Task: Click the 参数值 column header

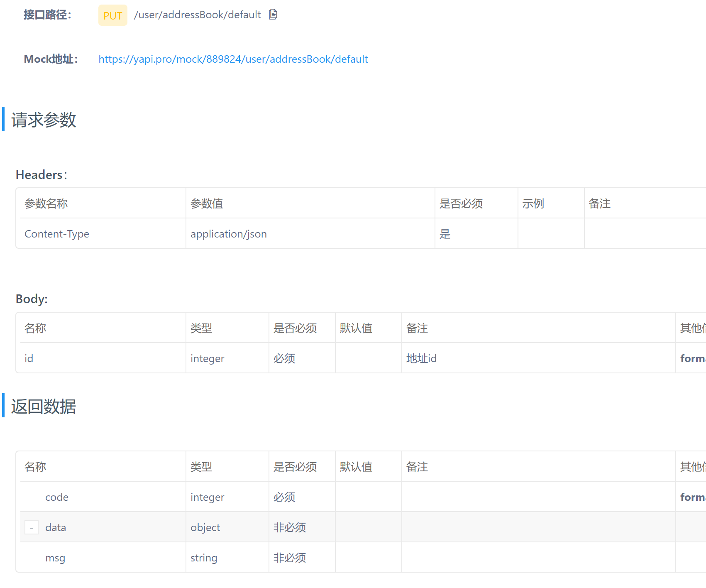Action: tap(310, 203)
